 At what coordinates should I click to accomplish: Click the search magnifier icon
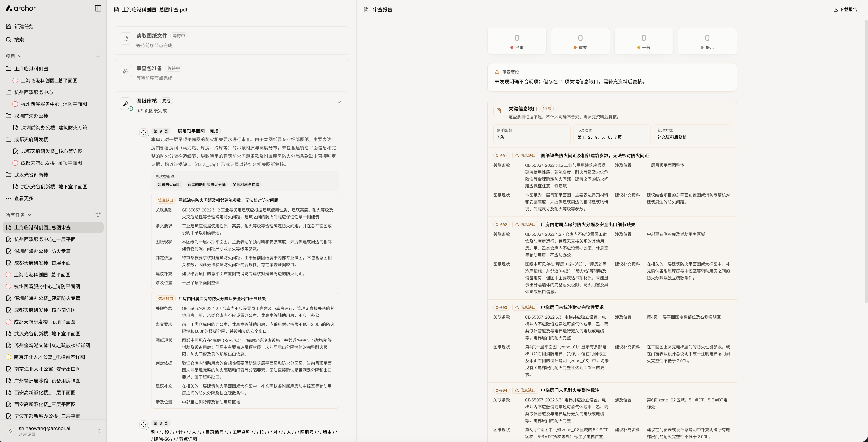(8, 39)
